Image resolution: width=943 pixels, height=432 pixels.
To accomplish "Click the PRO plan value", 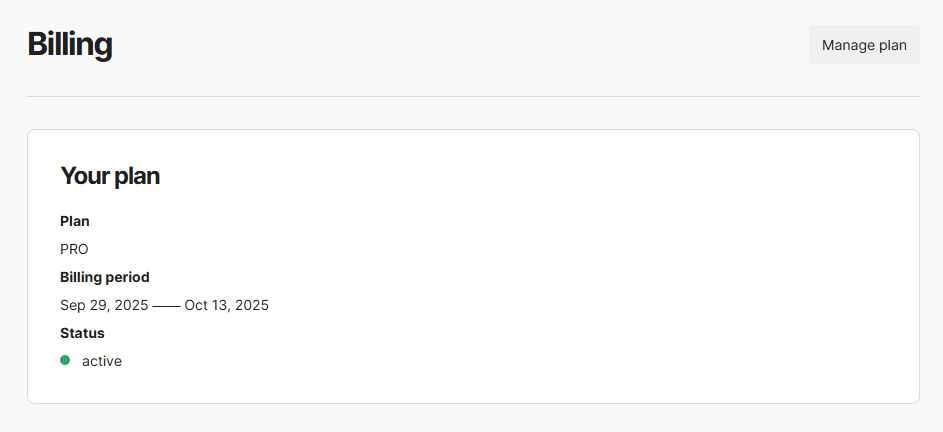I will tap(74, 249).
